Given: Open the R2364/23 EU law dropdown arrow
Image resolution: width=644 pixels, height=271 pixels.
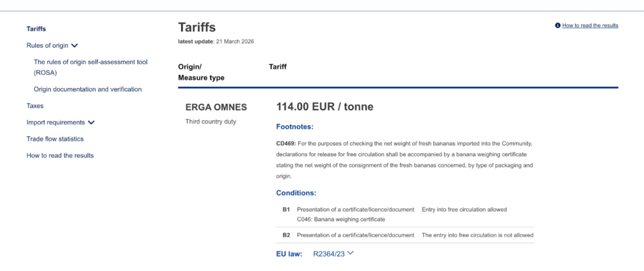Looking at the screenshot, I should (350, 253).
